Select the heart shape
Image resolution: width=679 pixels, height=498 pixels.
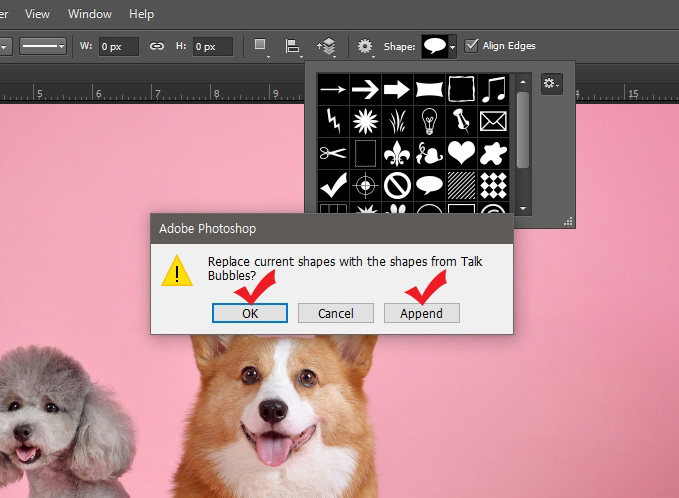[461, 153]
